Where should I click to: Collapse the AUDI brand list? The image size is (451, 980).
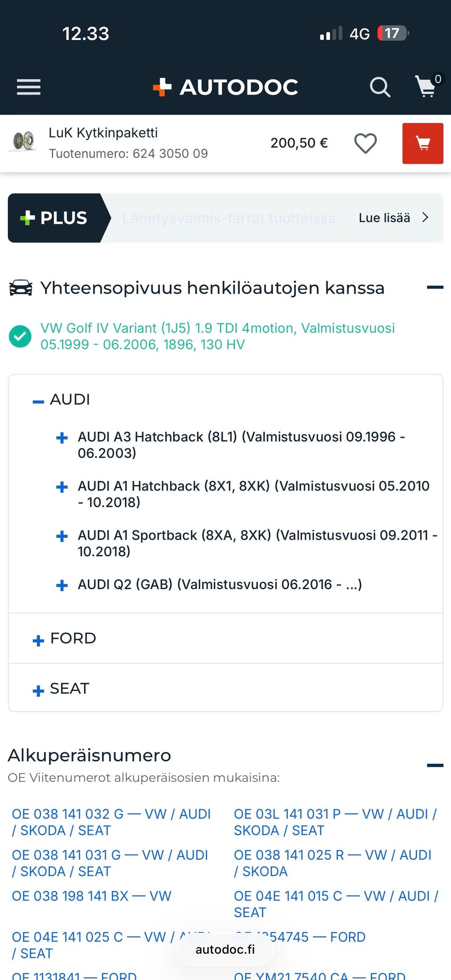39,401
